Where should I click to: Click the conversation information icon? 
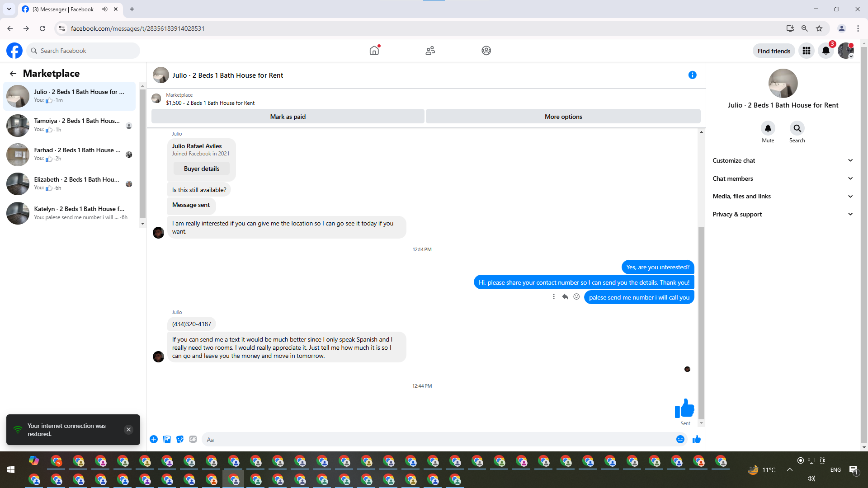[x=692, y=75]
